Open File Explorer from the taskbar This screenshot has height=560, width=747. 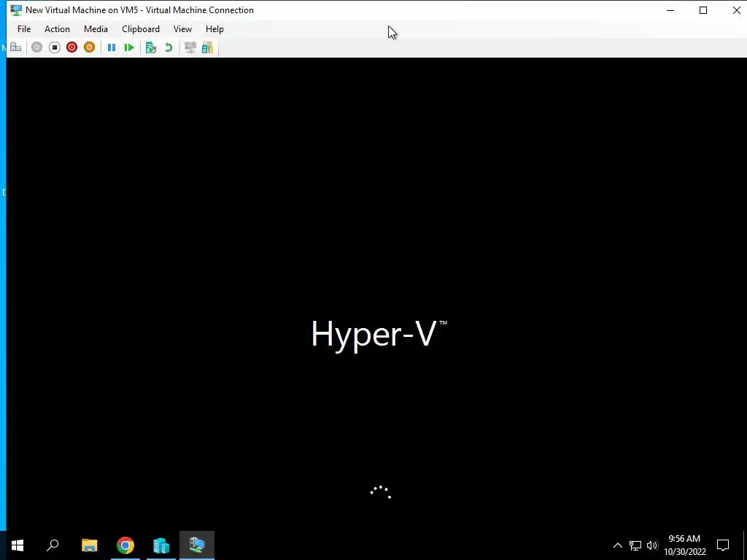tap(89, 545)
